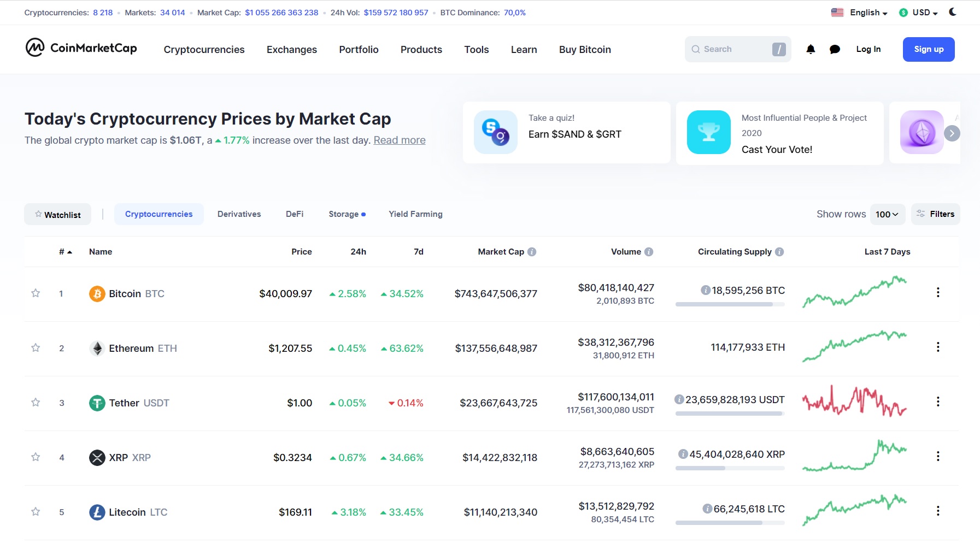This screenshot has width=980, height=543.
Task: Click Buy Bitcoin nav link
Action: click(585, 50)
